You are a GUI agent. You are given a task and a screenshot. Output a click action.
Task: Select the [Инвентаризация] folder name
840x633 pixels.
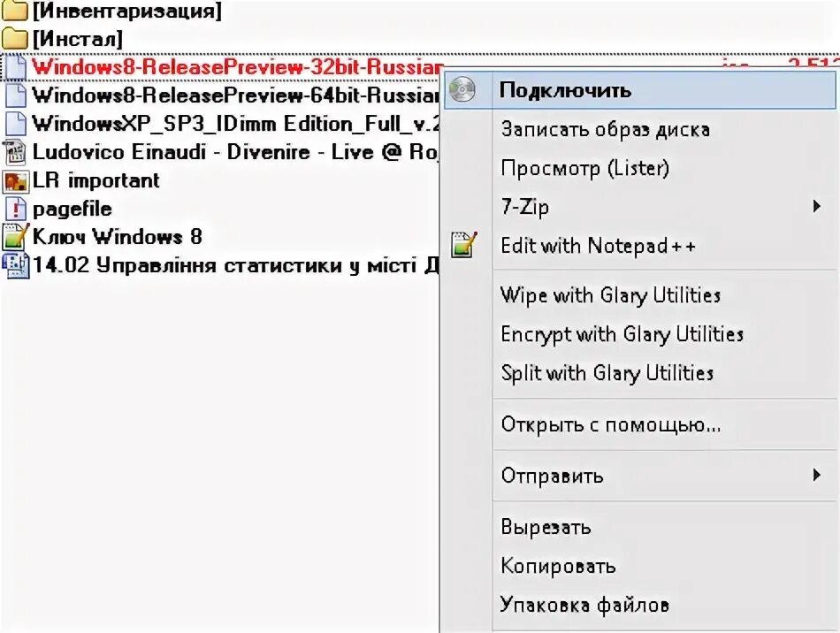127,11
